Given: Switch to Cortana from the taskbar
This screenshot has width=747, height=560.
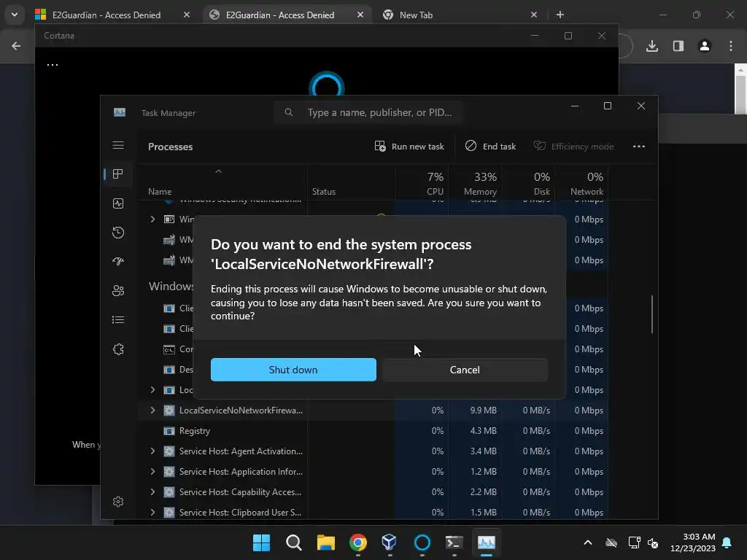Looking at the screenshot, I should [x=422, y=542].
